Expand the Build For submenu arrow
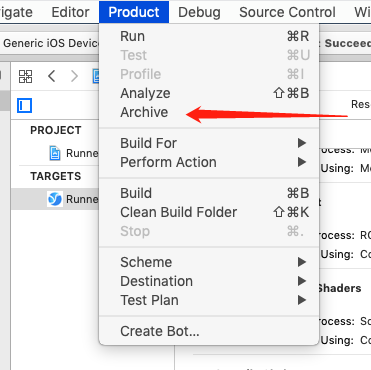 point(302,143)
